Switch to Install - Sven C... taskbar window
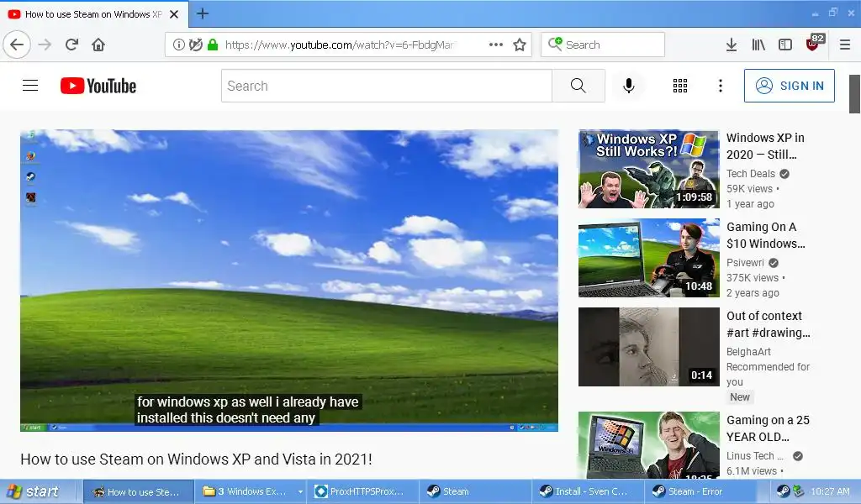861x504 pixels. tap(588, 491)
